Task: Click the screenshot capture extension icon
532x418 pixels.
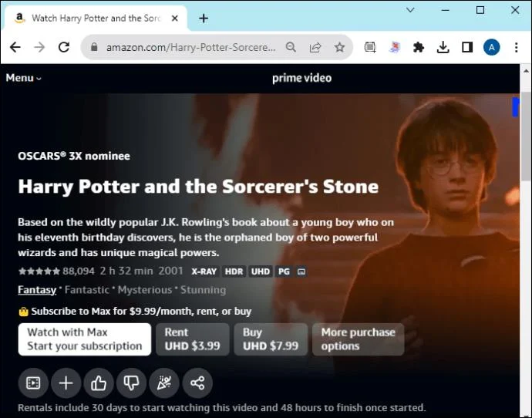Action: tap(370, 47)
